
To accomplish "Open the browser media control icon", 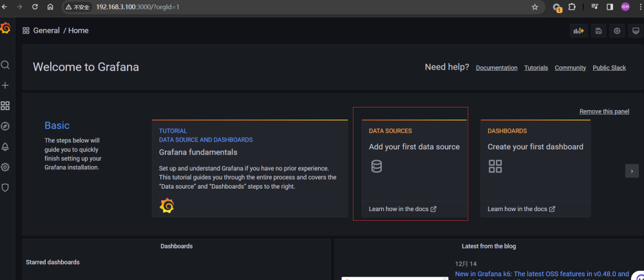I will click(x=594, y=7).
